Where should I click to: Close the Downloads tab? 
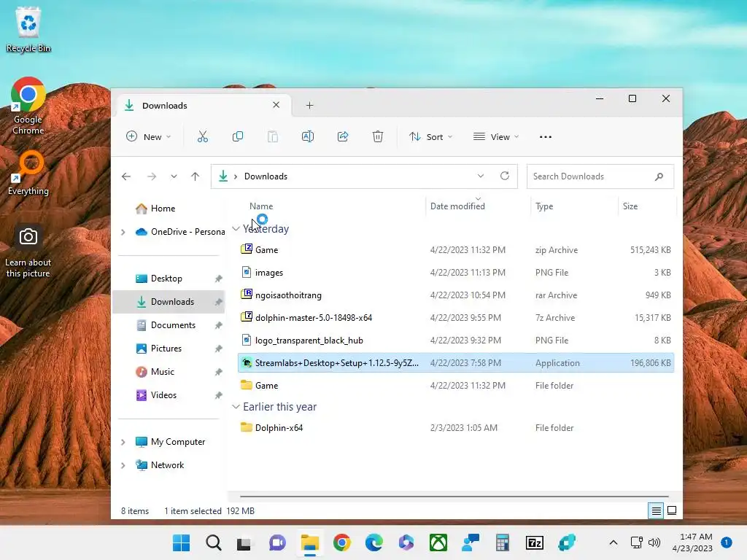coord(276,105)
